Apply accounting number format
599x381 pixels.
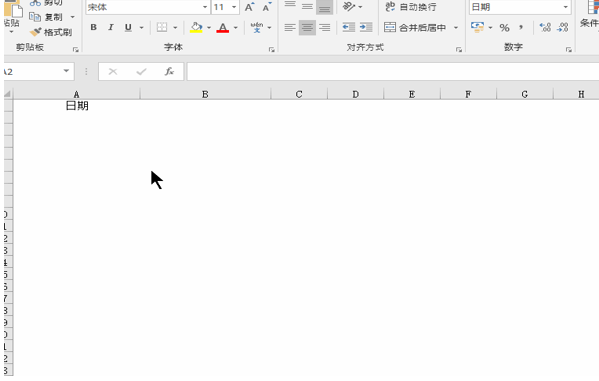478,27
